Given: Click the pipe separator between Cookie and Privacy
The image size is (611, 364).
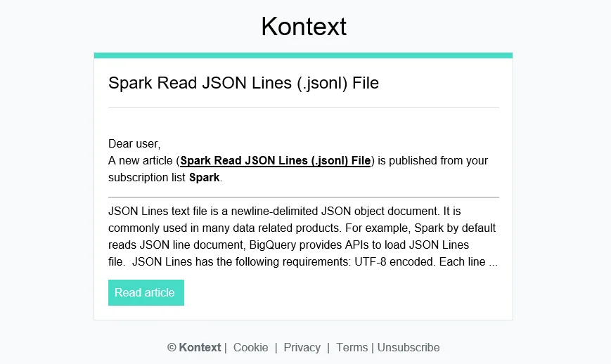Looking at the screenshot, I should tap(276, 347).
